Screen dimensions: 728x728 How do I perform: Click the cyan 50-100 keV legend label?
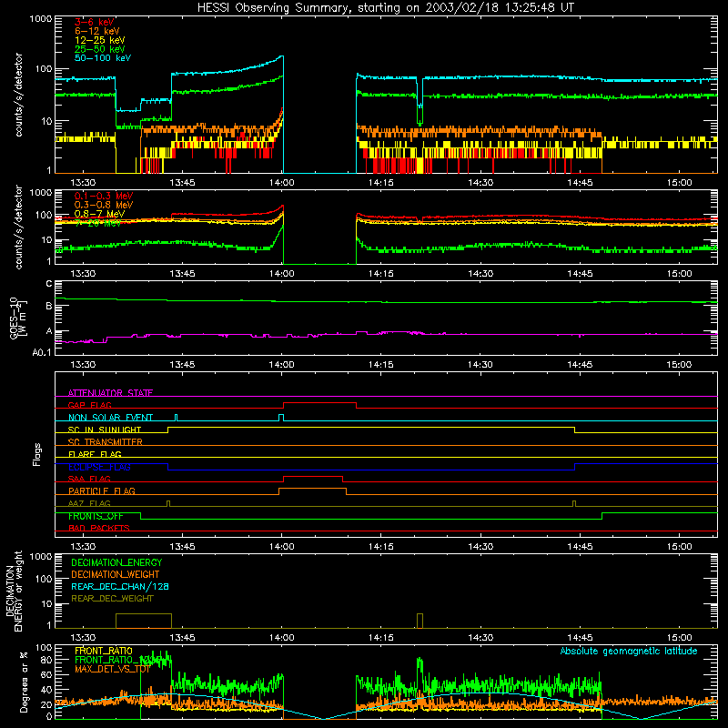(103, 58)
